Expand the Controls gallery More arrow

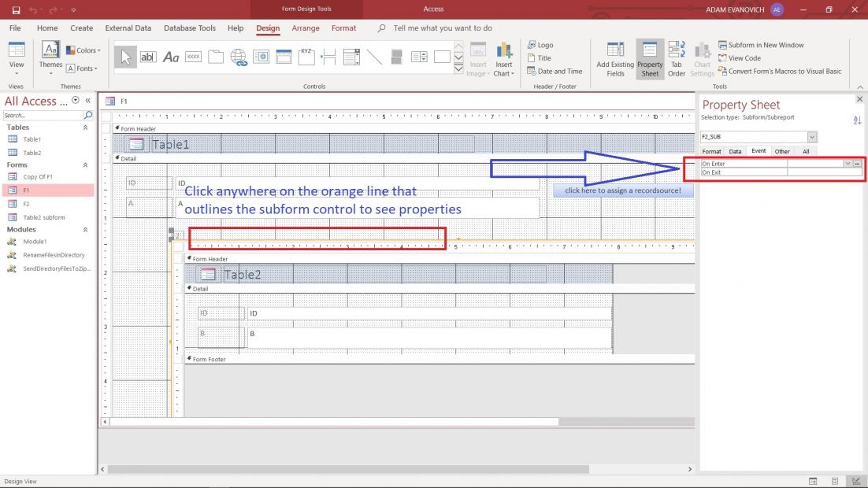point(458,69)
